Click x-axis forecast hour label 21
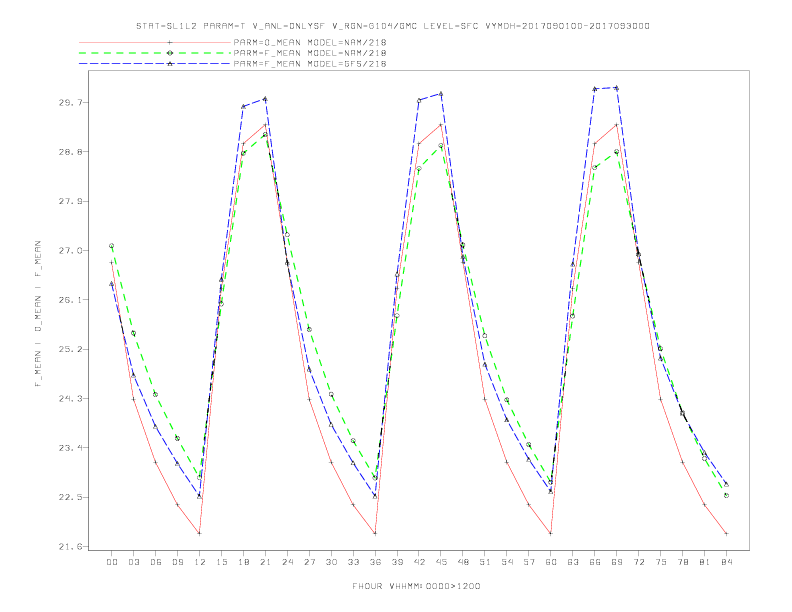Screen dimensions: 792x612 click(x=265, y=562)
